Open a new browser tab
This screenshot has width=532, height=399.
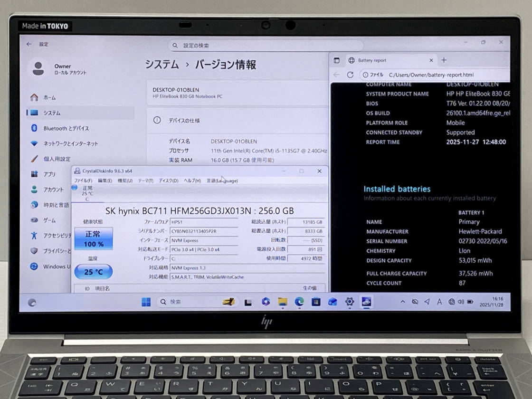[444, 60]
